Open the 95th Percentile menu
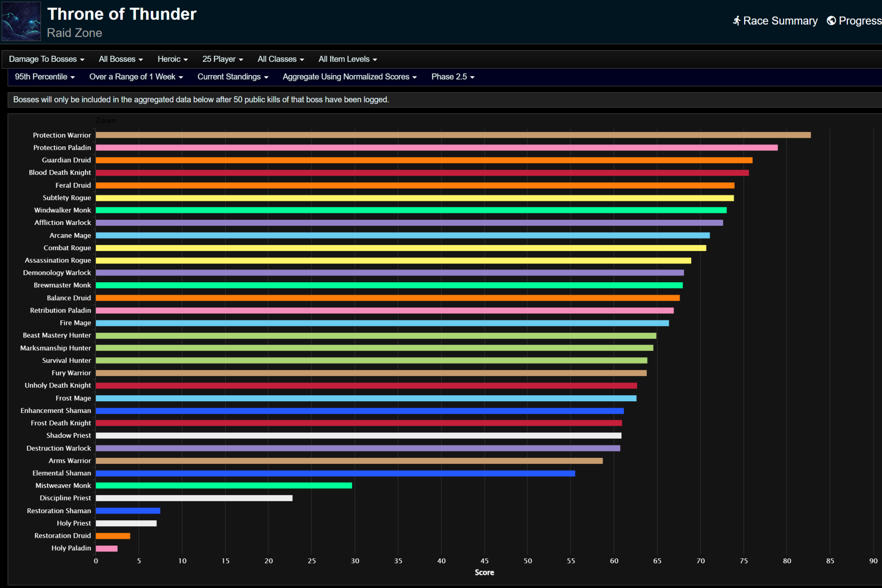This screenshot has height=588, width=882. pos(45,77)
